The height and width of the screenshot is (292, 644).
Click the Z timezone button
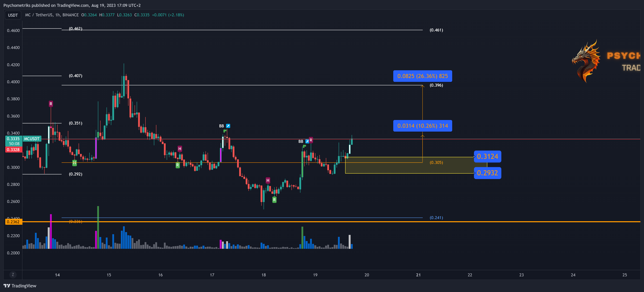point(13,275)
